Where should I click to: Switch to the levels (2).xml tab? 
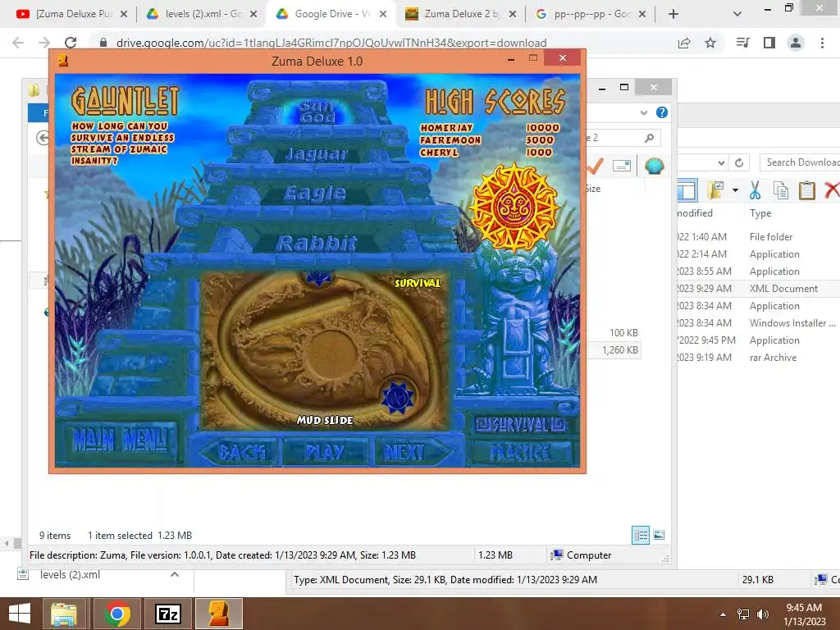pyautogui.click(x=202, y=14)
